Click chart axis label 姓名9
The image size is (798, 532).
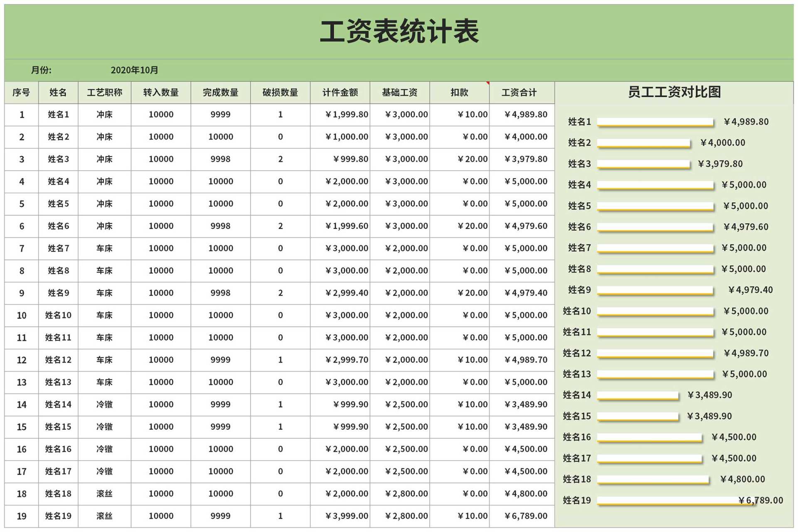(579, 290)
